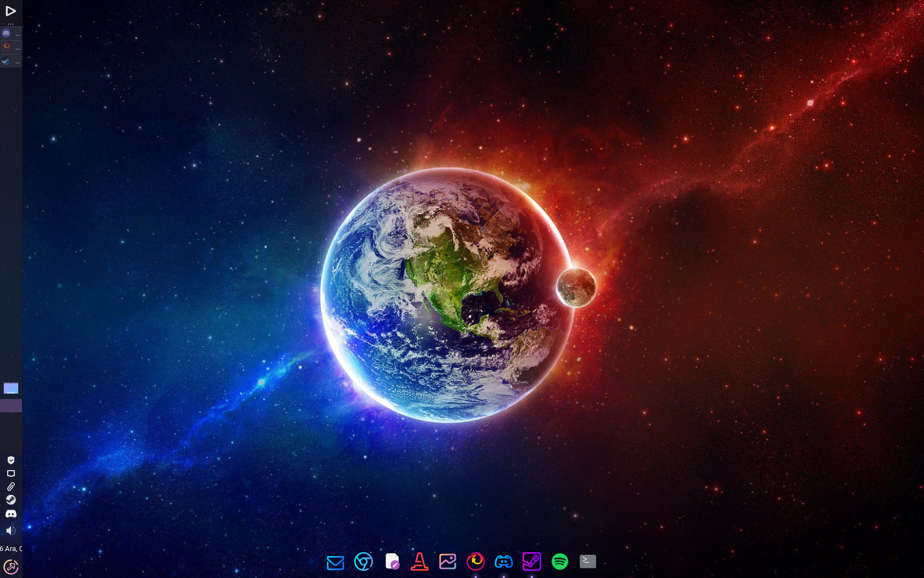Open the image viewer from the dock
The width and height of the screenshot is (924, 578).
pyautogui.click(x=448, y=562)
